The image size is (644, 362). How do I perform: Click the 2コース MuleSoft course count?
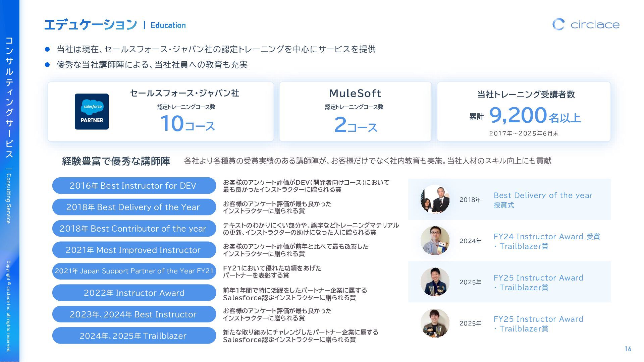click(356, 125)
